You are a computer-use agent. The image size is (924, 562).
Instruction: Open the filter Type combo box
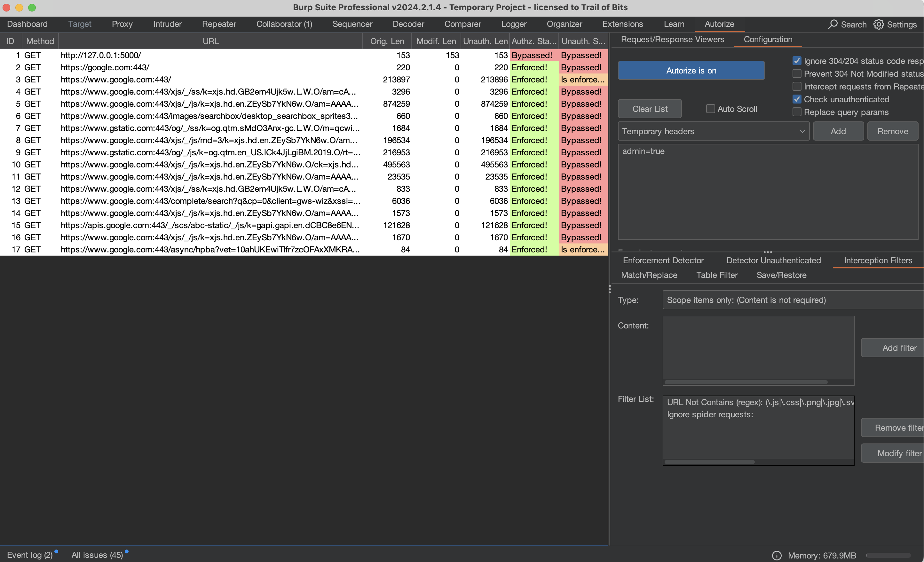[x=791, y=300]
